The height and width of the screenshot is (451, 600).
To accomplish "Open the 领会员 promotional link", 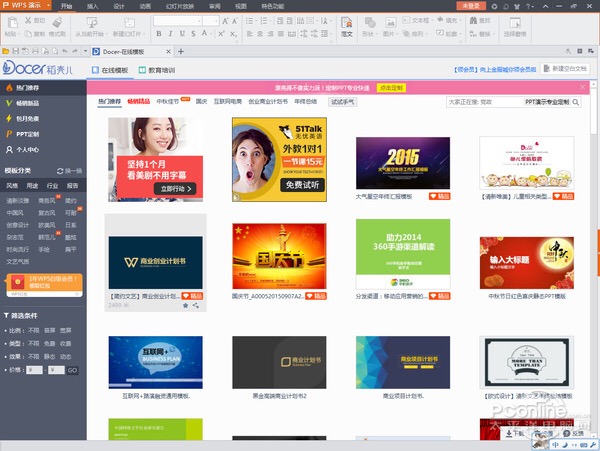I will point(494,69).
